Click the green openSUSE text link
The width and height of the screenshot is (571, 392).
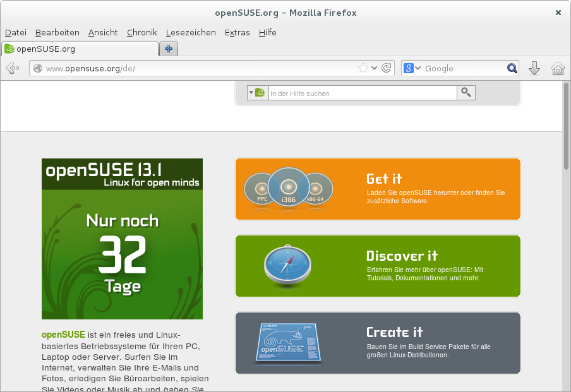tap(63, 335)
